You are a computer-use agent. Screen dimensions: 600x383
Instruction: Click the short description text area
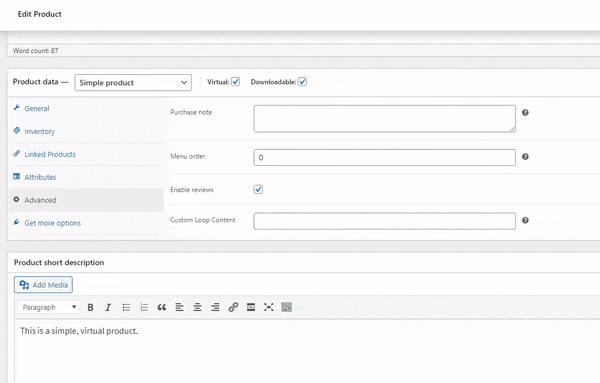(x=308, y=351)
